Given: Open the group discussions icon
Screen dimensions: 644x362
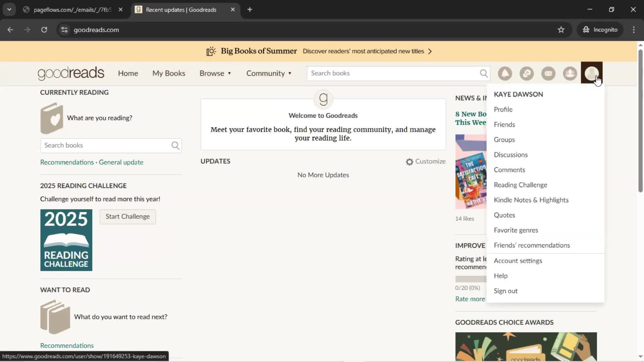Looking at the screenshot, I should pos(527,73).
